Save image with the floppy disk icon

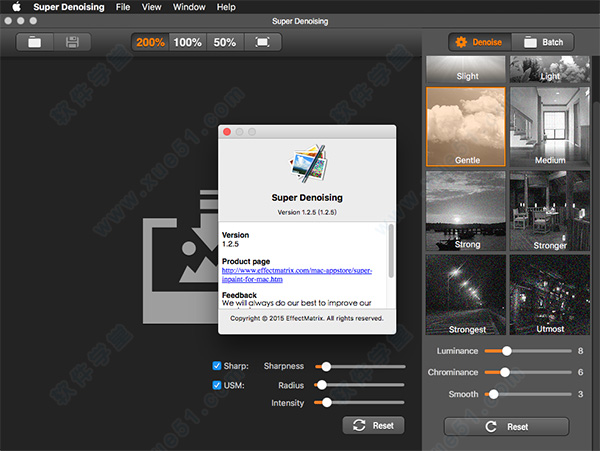72,42
